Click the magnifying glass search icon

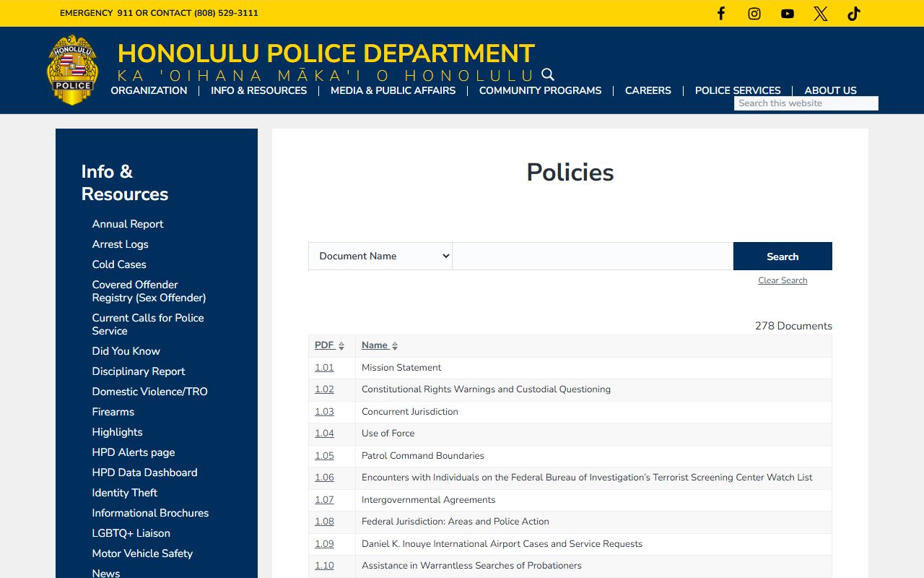coord(548,74)
